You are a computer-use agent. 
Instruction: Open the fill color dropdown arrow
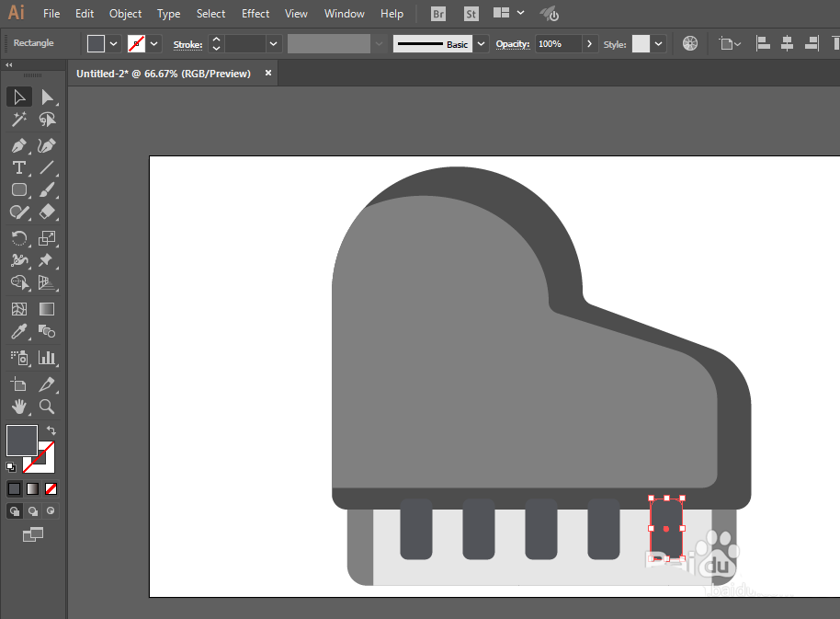coord(114,43)
